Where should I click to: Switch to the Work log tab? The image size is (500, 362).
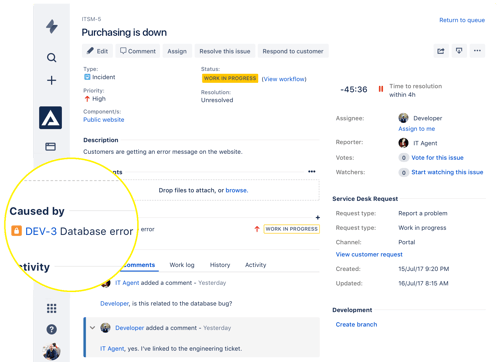tap(182, 265)
